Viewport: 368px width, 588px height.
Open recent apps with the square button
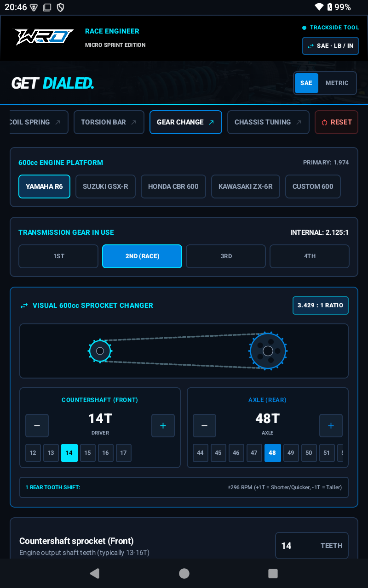[x=273, y=573]
